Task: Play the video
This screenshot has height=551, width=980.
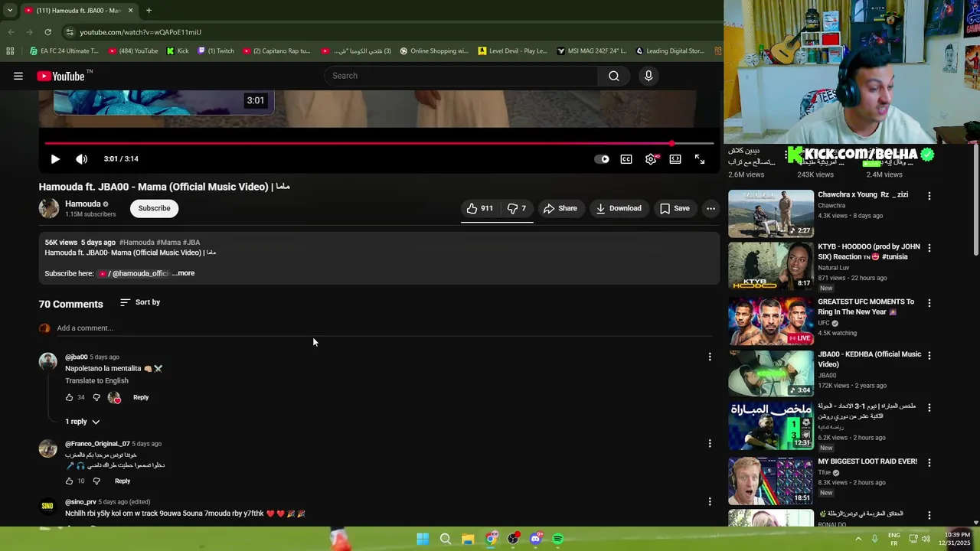Action: (x=55, y=159)
